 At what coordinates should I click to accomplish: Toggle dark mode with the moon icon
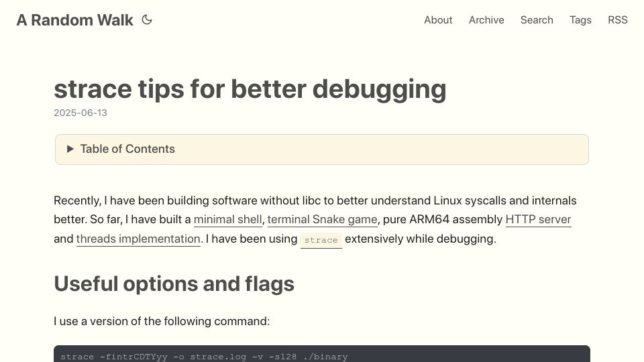pyautogui.click(x=147, y=19)
